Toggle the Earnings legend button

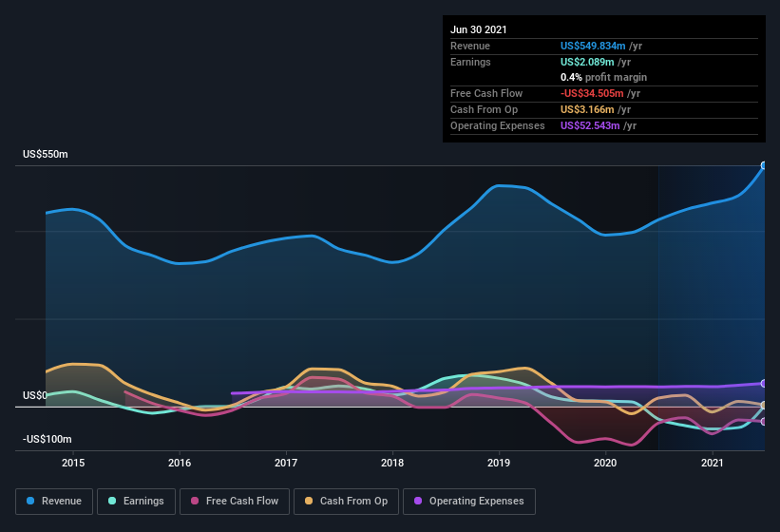click(136, 502)
